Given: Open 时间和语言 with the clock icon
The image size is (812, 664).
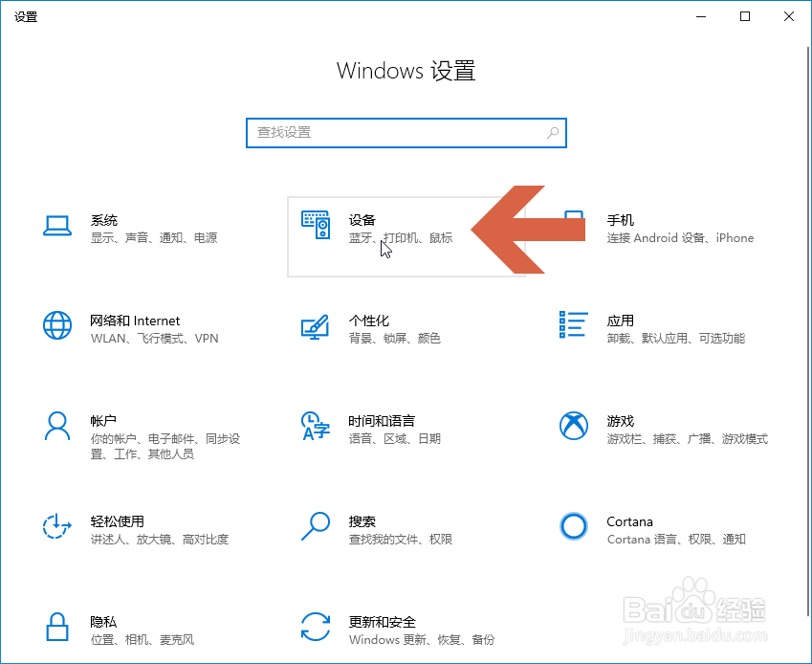Looking at the screenshot, I should point(316,427).
